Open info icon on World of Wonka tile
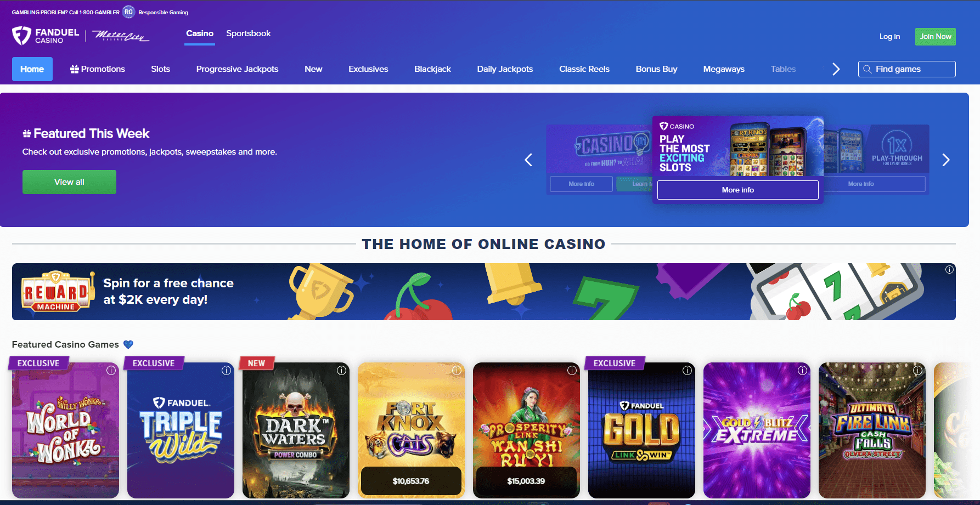 pos(111,371)
